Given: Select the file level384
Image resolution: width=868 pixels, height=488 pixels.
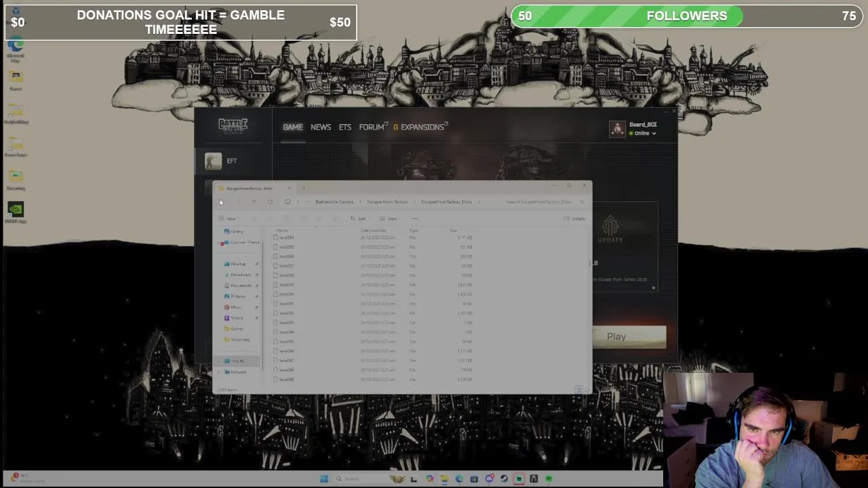Looking at the screenshot, I should (283, 238).
